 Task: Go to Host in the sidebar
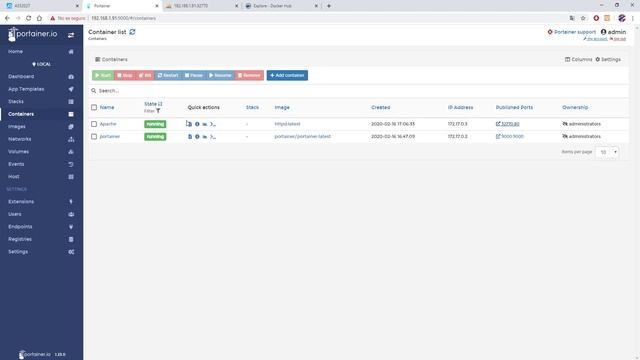(x=13, y=177)
